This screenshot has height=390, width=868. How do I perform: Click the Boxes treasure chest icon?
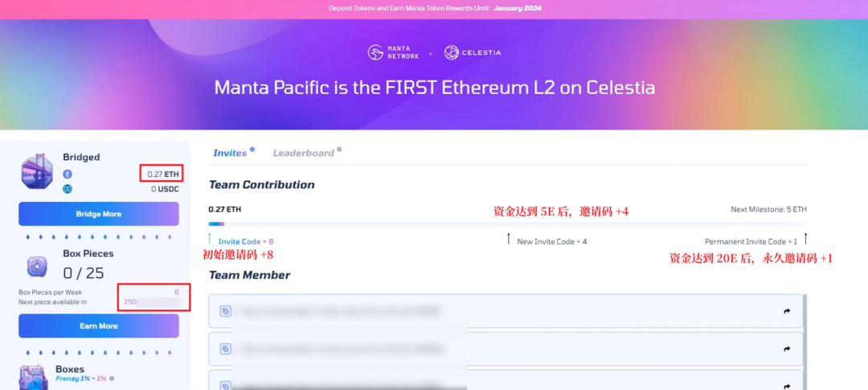[33, 378]
